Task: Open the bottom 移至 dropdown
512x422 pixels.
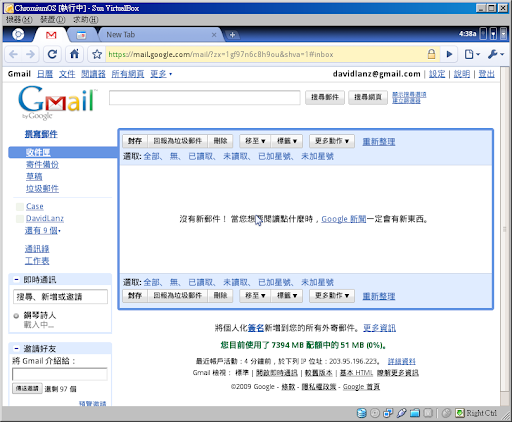Action: (x=255, y=296)
